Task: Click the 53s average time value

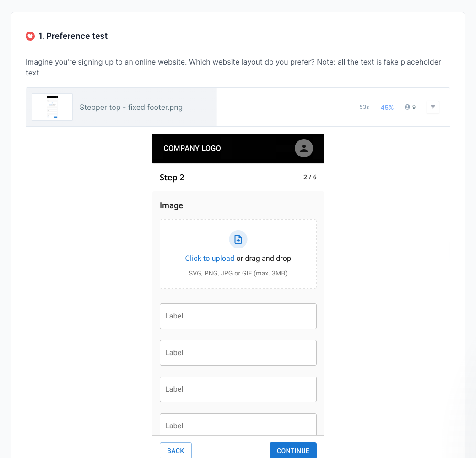Action: point(364,107)
